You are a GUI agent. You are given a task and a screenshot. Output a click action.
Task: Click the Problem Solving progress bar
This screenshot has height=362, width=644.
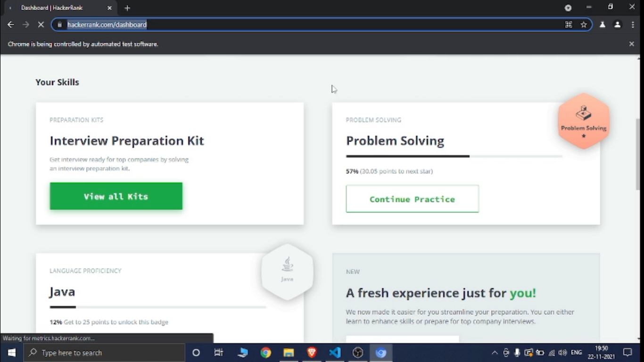454,156
